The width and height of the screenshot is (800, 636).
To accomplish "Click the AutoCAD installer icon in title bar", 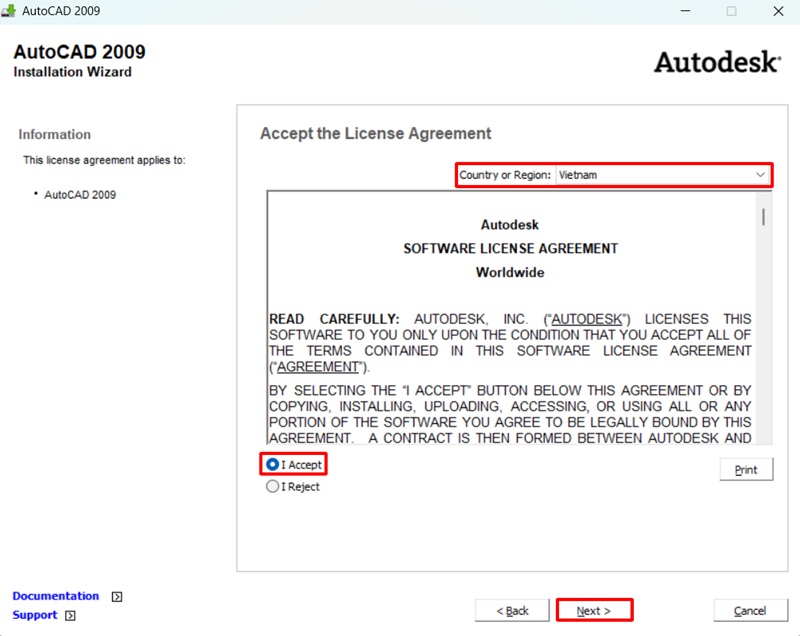I will pos(9,11).
